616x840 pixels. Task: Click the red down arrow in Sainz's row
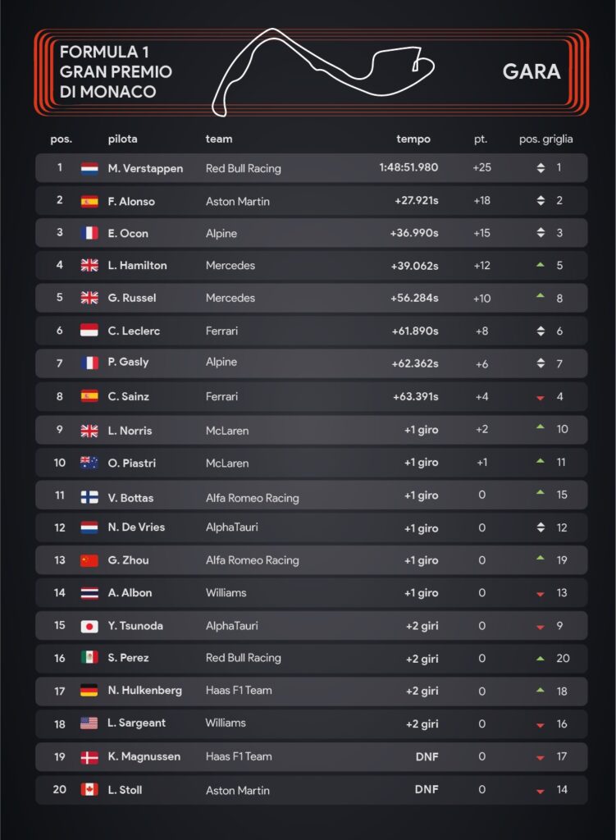pyautogui.click(x=541, y=398)
